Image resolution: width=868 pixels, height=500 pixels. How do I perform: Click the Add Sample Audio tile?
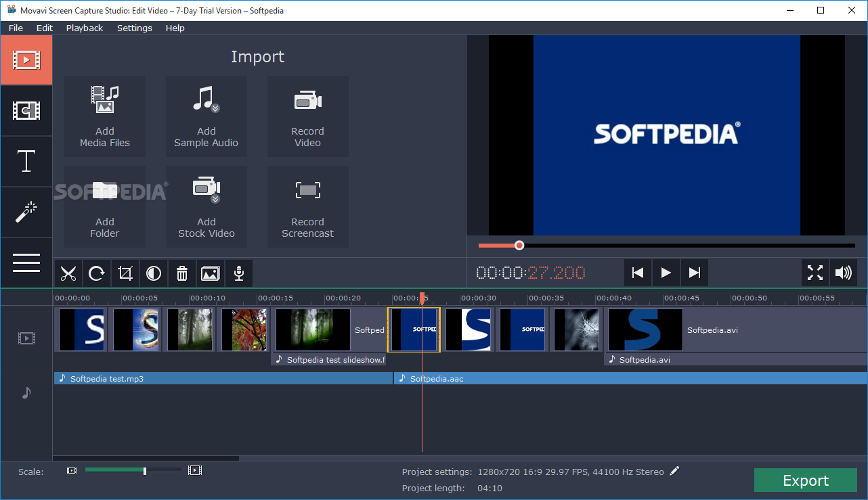207,116
